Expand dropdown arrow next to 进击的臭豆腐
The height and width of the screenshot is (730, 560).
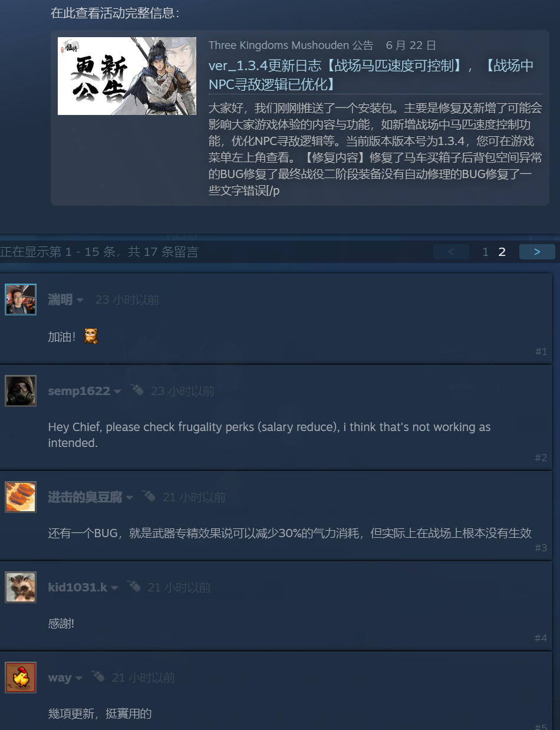[130, 498]
